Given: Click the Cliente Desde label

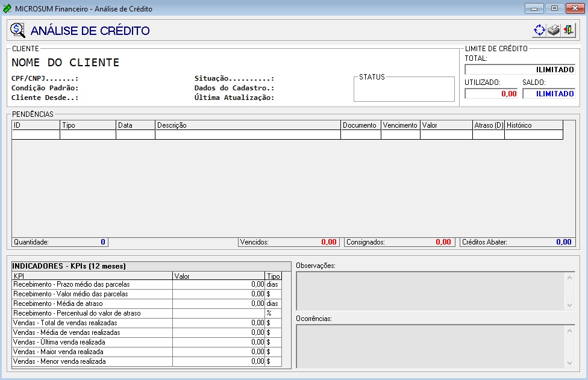Looking at the screenshot, I should tap(45, 98).
